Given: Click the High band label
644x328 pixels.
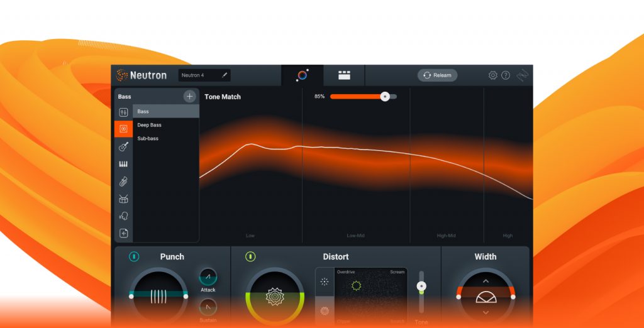Looking at the screenshot, I should coord(508,236).
